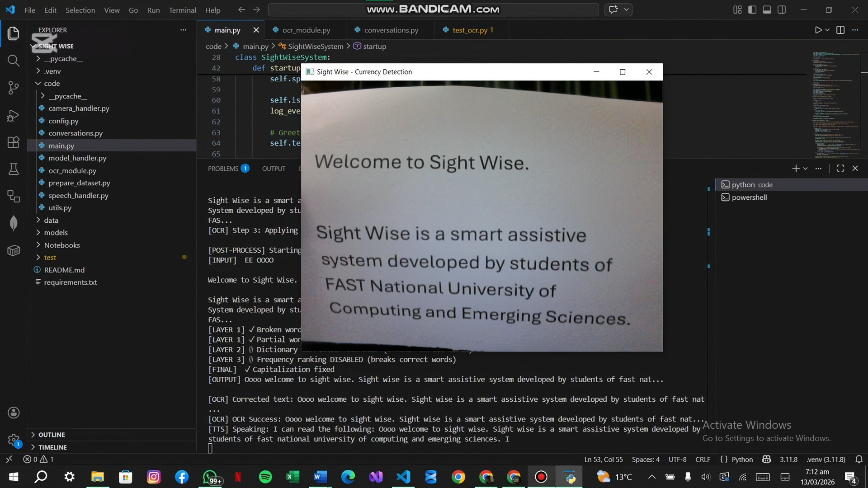The height and width of the screenshot is (488, 868).
Task: Open the Manage gear settings
Action: [x=14, y=439]
